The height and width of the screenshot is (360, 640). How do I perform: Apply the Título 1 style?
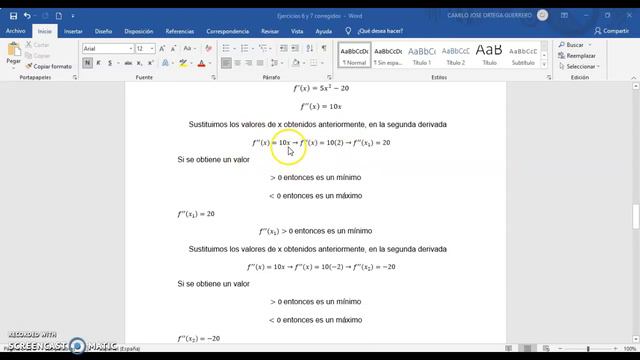pyautogui.click(x=422, y=55)
